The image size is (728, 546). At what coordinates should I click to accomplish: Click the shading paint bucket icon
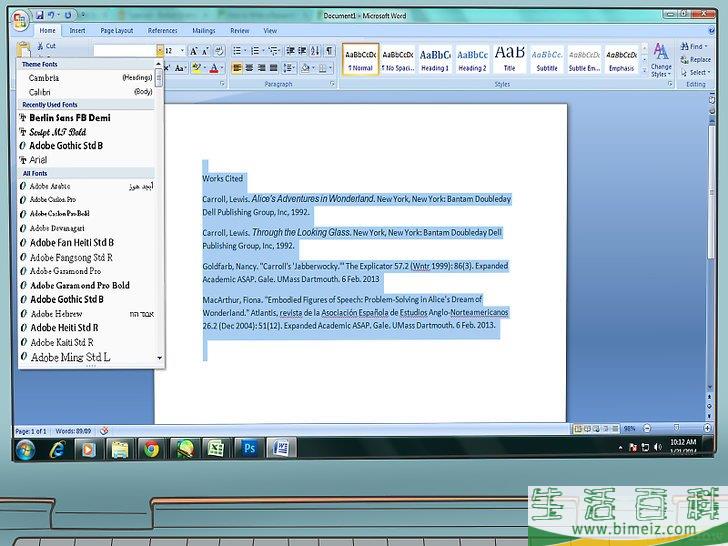click(305, 68)
